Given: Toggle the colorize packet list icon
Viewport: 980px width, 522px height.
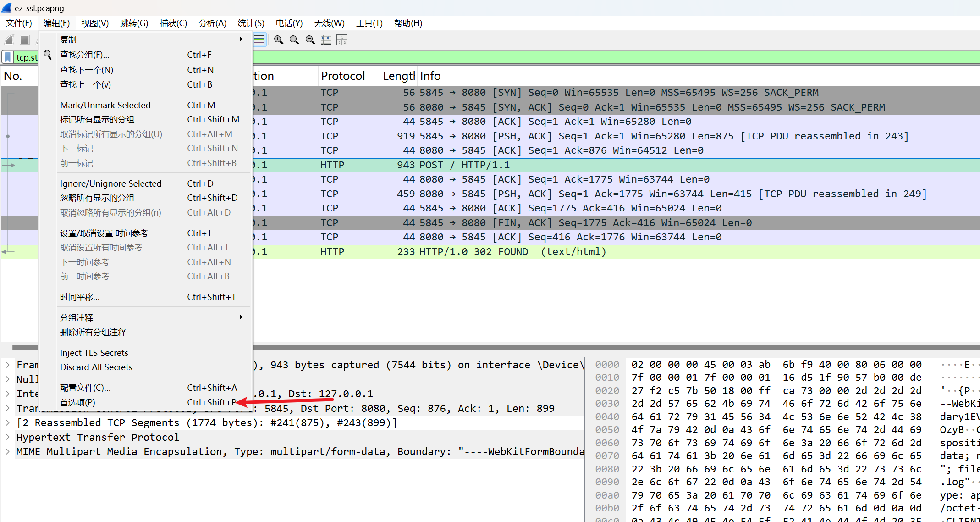Looking at the screenshot, I should click(259, 40).
